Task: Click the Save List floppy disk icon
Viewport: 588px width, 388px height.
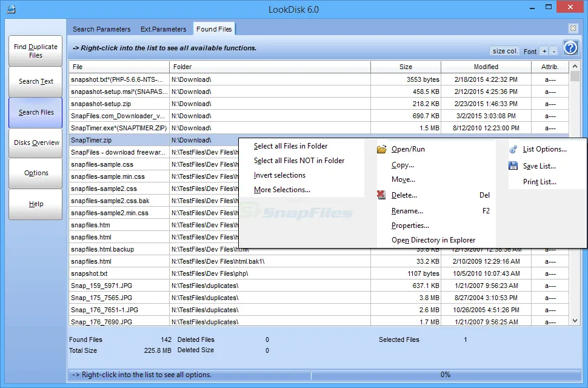Action: pos(513,166)
